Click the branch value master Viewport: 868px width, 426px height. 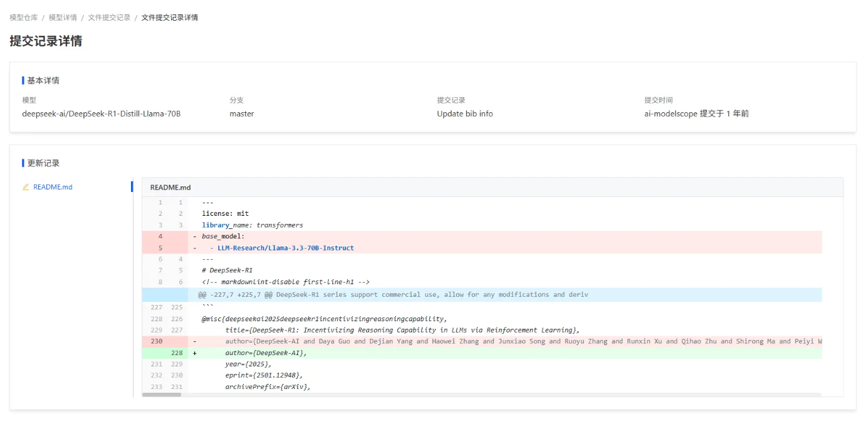(242, 114)
